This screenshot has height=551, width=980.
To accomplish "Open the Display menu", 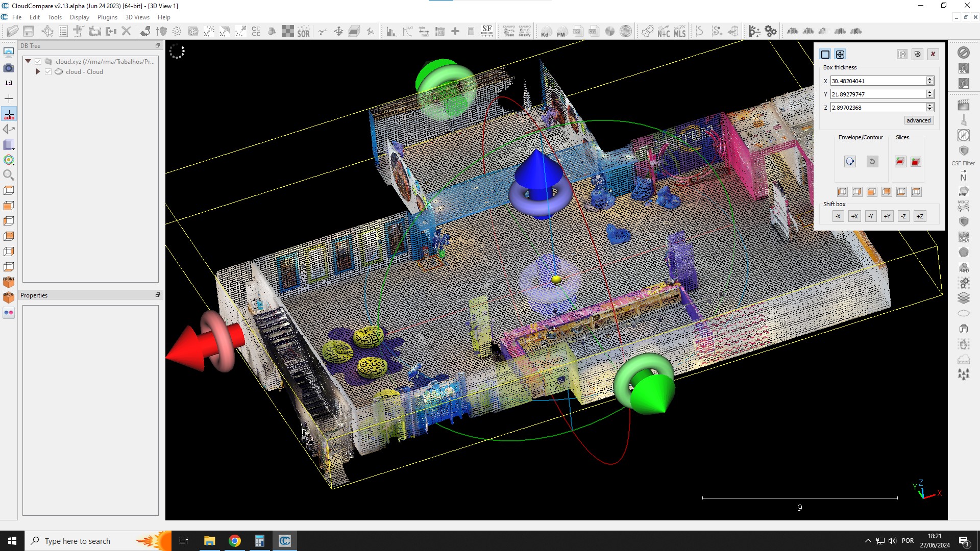I will click(79, 17).
